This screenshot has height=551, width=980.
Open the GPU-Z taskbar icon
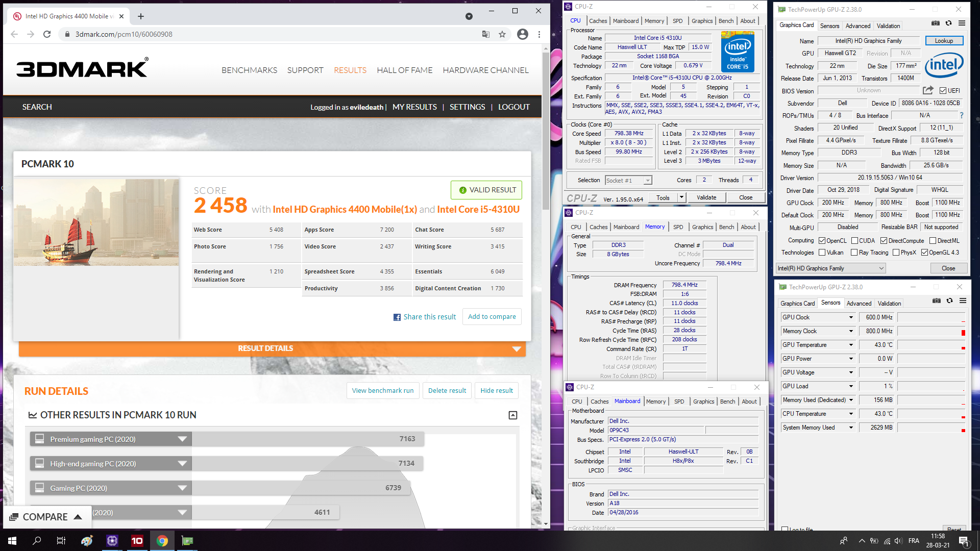click(187, 541)
